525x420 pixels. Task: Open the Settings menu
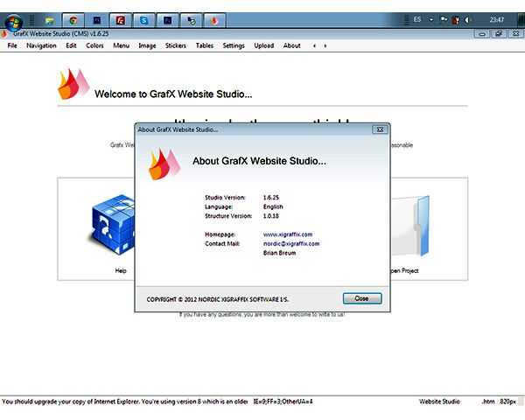point(234,45)
